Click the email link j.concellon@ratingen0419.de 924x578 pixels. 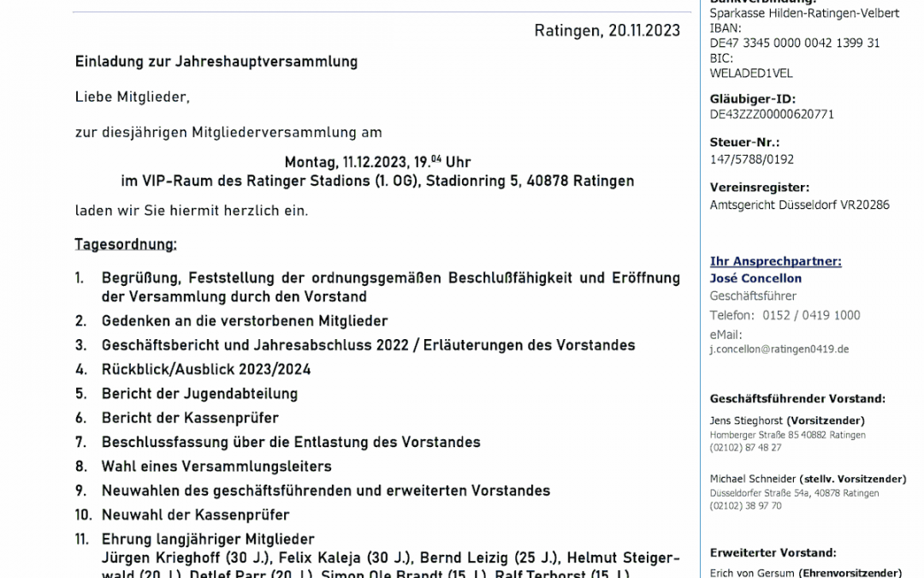pyautogui.click(x=779, y=349)
